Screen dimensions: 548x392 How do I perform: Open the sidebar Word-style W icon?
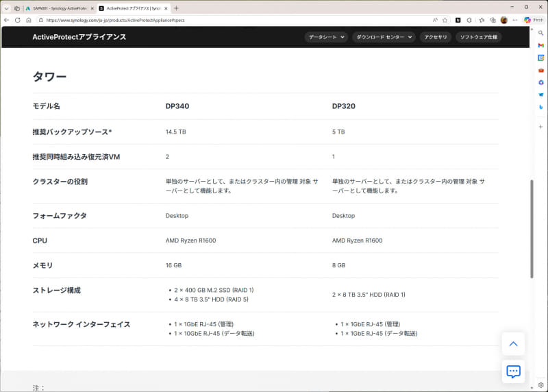[540, 95]
